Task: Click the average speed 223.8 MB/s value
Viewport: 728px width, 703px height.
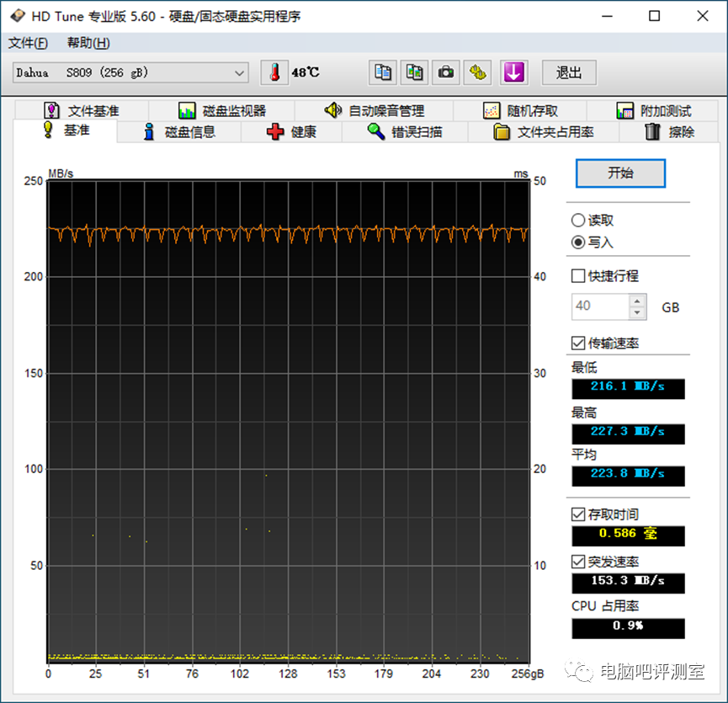Action: tap(628, 476)
